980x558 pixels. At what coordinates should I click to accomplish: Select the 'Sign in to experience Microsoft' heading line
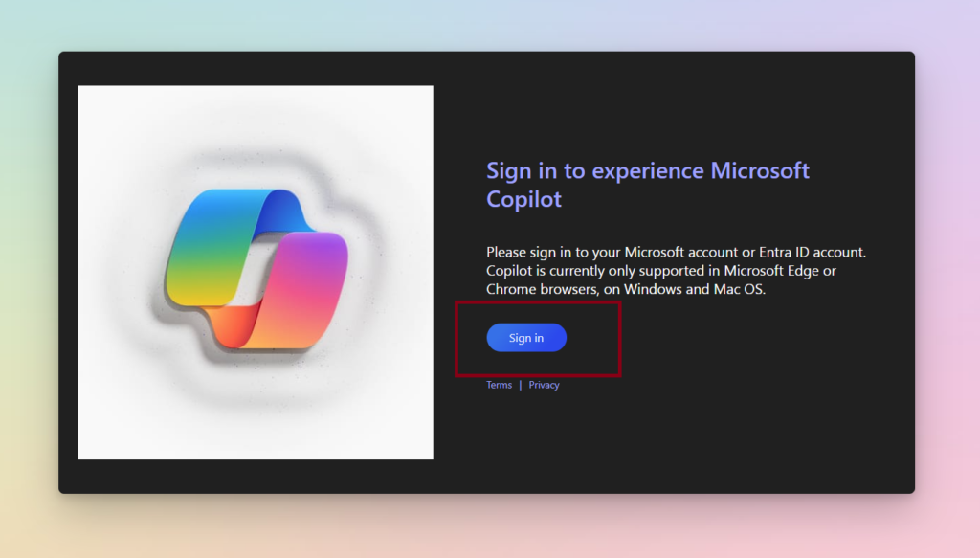(x=648, y=171)
